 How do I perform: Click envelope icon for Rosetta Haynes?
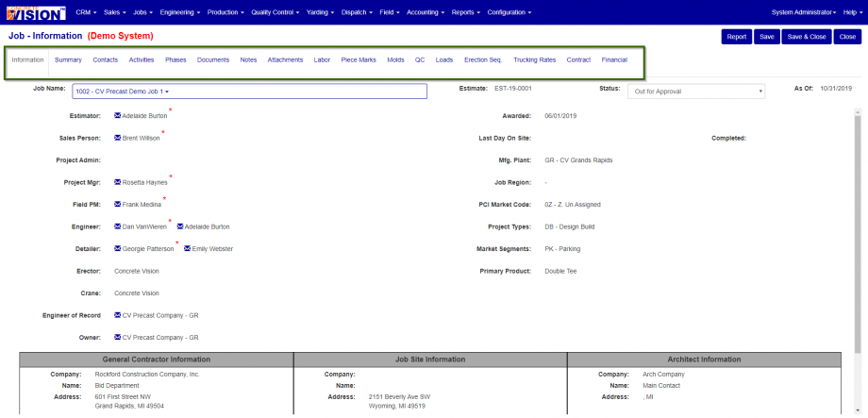pyautogui.click(x=117, y=182)
